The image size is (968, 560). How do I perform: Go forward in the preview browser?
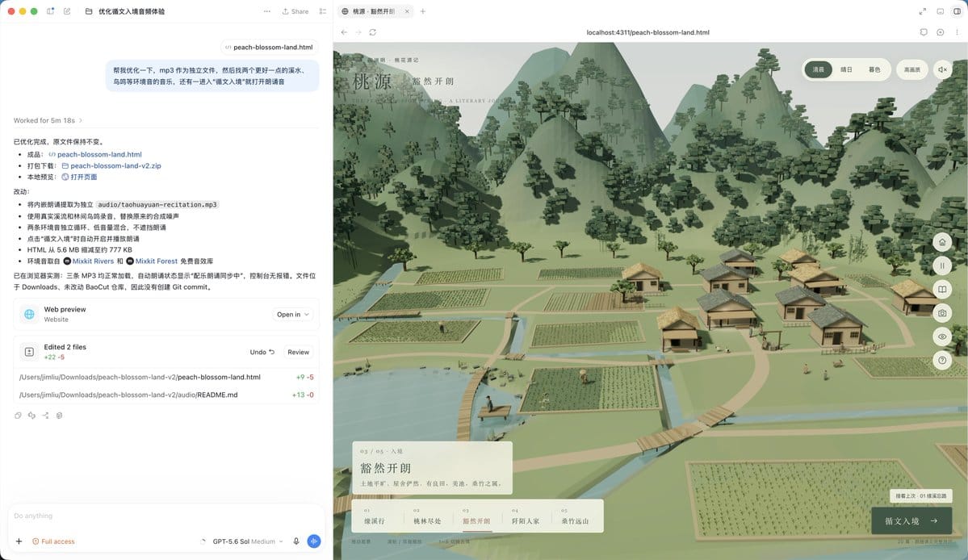[x=358, y=32]
